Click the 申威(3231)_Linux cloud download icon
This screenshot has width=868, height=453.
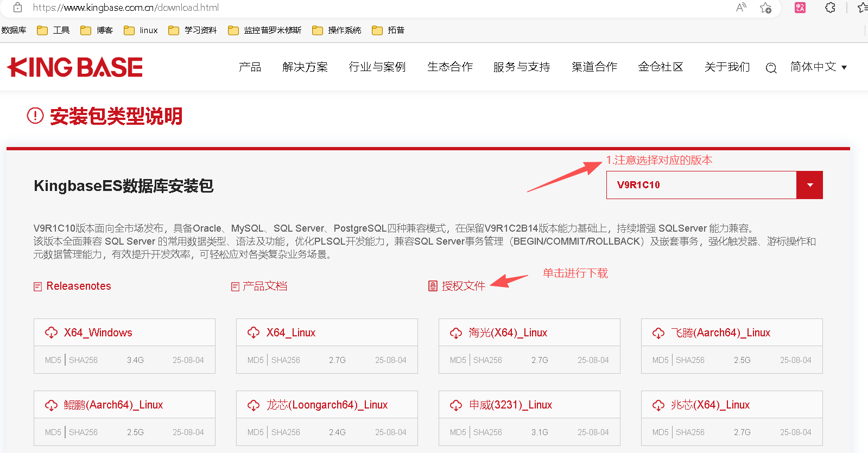(456, 405)
